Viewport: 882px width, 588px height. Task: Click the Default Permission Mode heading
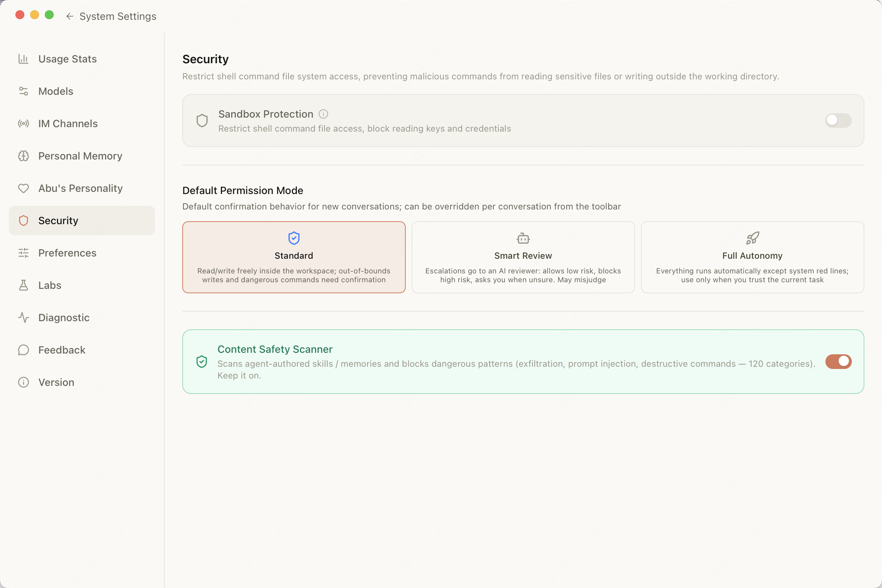point(243,190)
